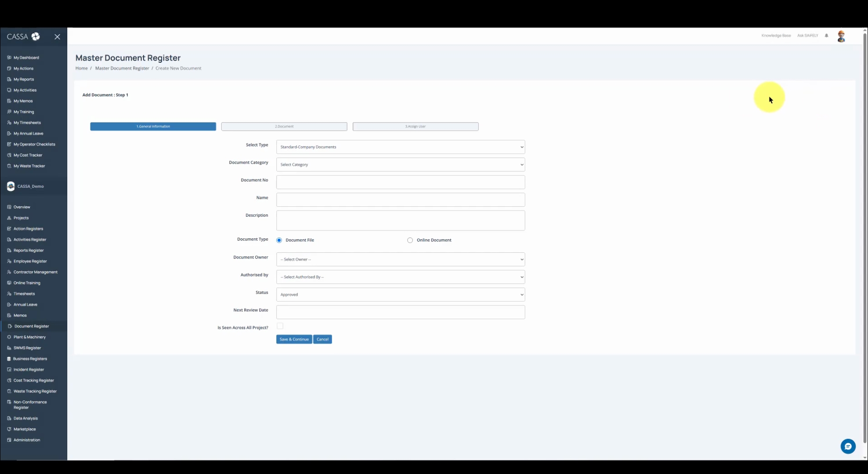Click the CASSA_Demo company avatar
This screenshot has height=474, width=868.
coord(11,186)
